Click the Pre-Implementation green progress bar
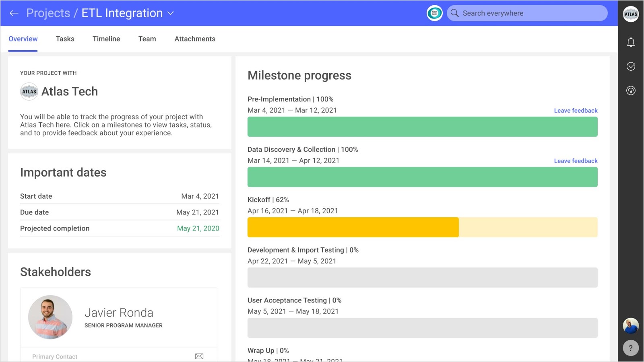The width and height of the screenshot is (644, 362). tap(422, 127)
